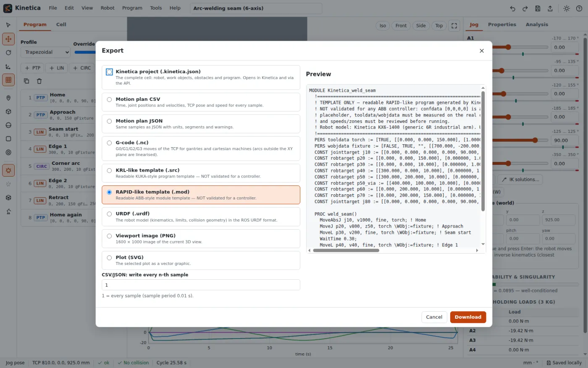The width and height of the screenshot is (588, 368).
Task: Click the highlighted gear-like sidebar icon
Action: pyautogui.click(x=8, y=170)
